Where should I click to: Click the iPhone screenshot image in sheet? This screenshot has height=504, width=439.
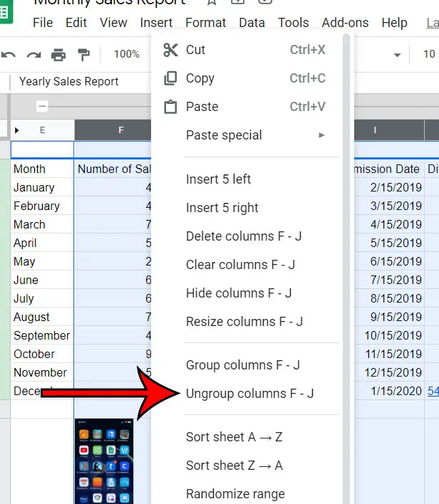point(103,461)
